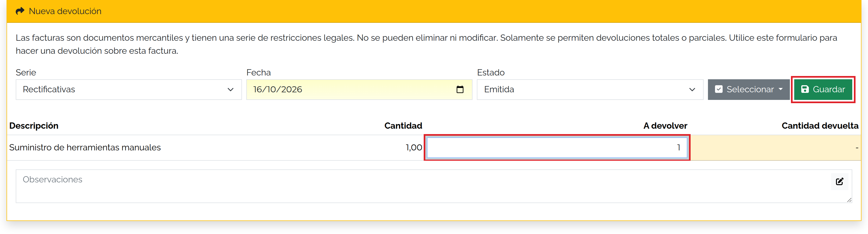Open the Serie dropdown showing Rectificativas
Image resolution: width=868 pixels, height=234 pixels.
(129, 89)
